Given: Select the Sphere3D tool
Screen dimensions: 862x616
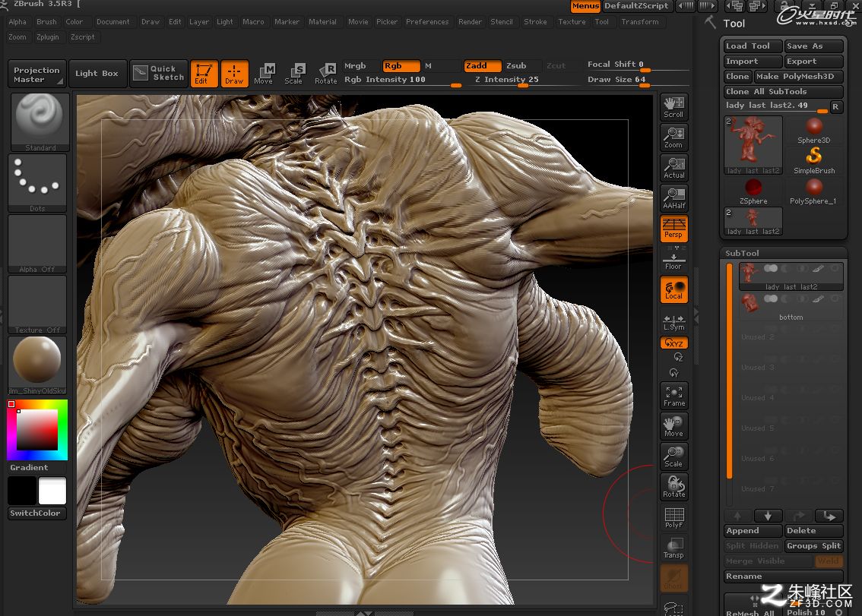Looking at the screenshot, I should coord(813,131).
